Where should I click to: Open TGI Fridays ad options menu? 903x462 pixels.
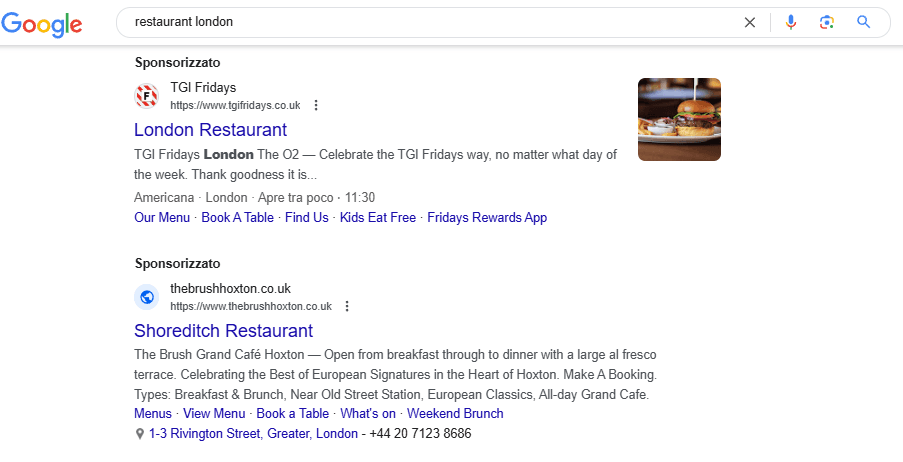click(x=316, y=105)
